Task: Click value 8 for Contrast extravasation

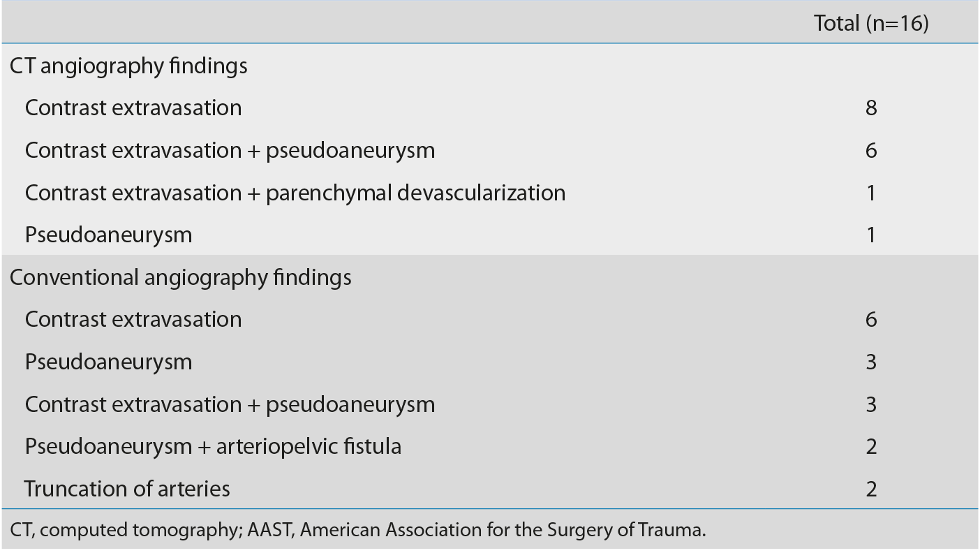Action: point(871,108)
